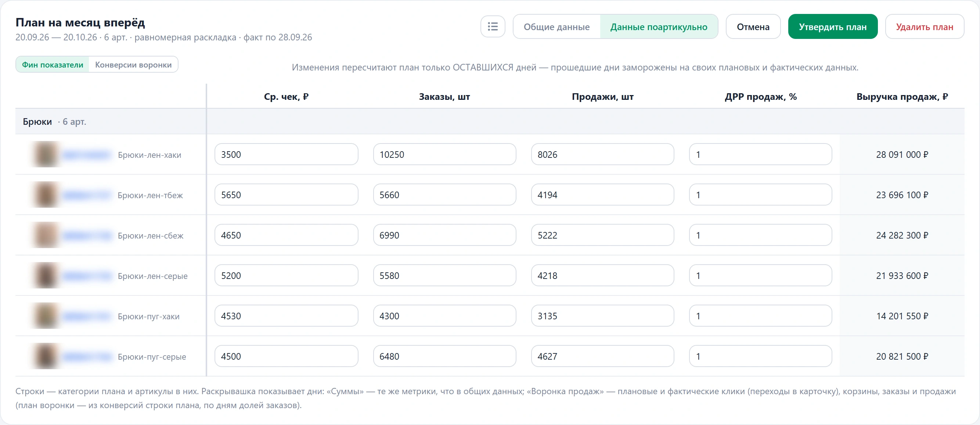
Task: Edit Продажи field with value 4194
Action: pyautogui.click(x=602, y=195)
